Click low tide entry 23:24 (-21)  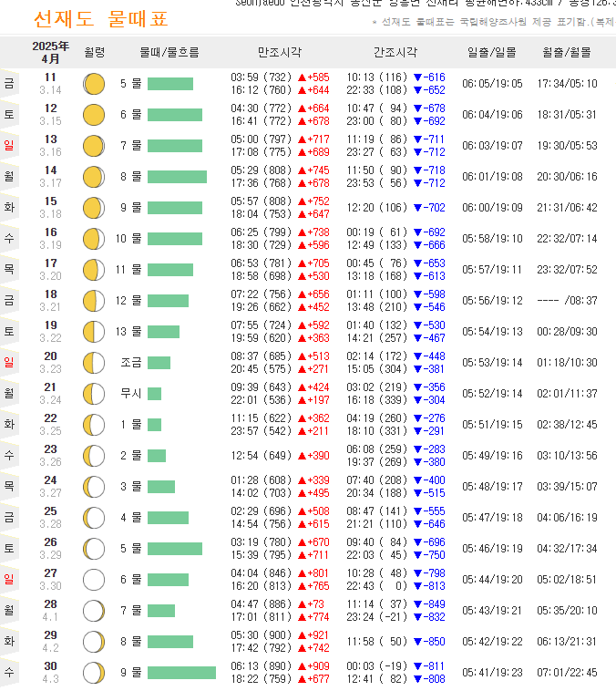376,617
